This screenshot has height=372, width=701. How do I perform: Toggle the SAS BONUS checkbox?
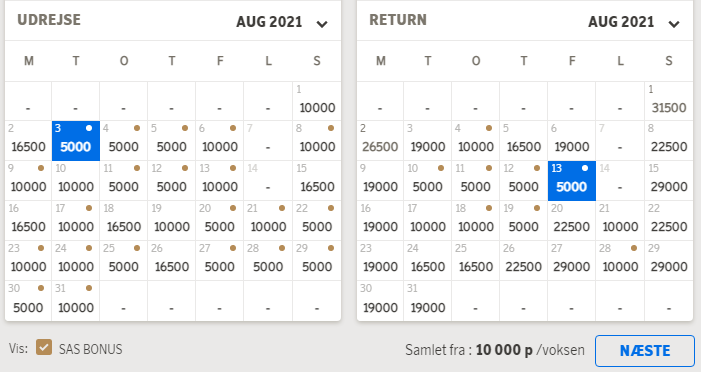pyautogui.click(x=44, y=347)
